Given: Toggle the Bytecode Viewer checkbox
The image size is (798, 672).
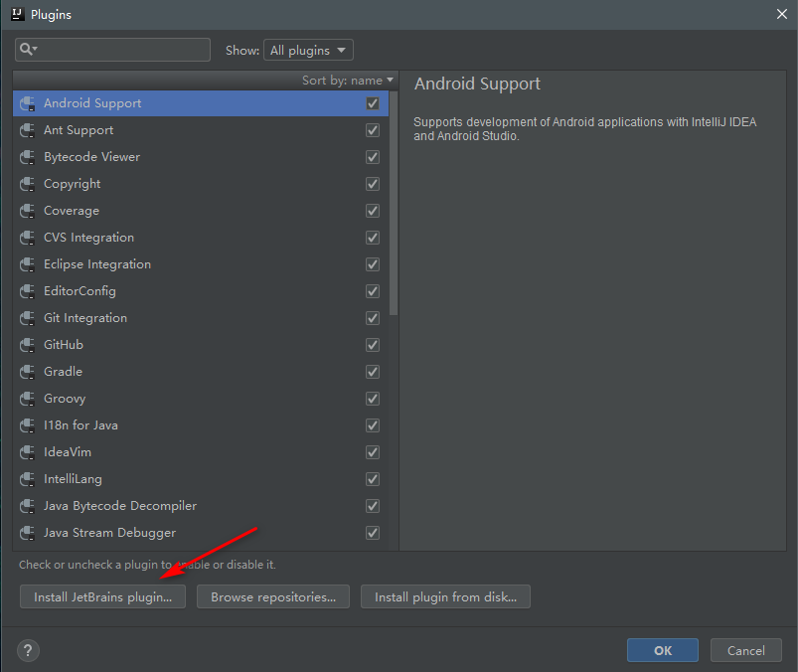Looking at the screenshot, I should tap(373, 157).
